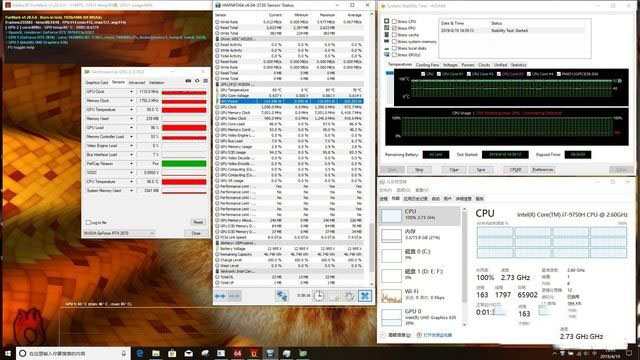Enable Stress local disks checkbox
640x360 pixels.
(394, 48)
